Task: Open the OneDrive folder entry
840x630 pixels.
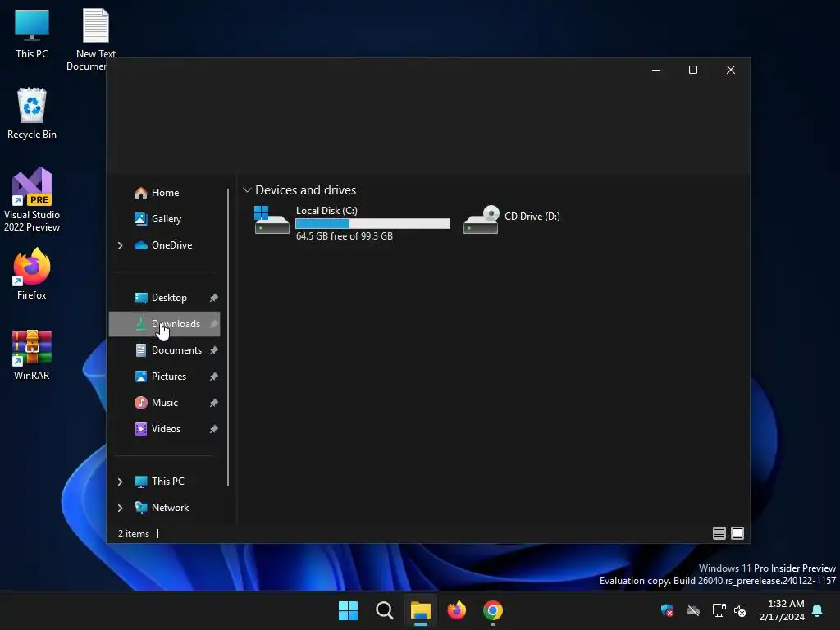Action: [164, 244]
